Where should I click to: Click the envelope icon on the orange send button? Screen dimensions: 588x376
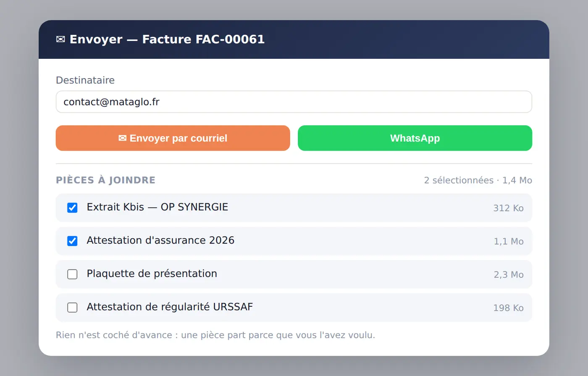point(122,138)
